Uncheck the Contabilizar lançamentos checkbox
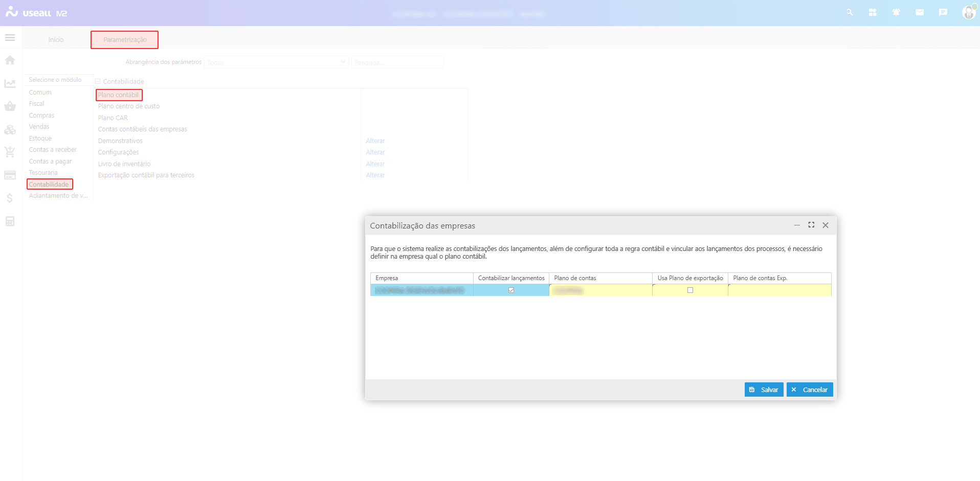Image resolution: width=980 pixels, height=481 pixels. click(511, 290)
